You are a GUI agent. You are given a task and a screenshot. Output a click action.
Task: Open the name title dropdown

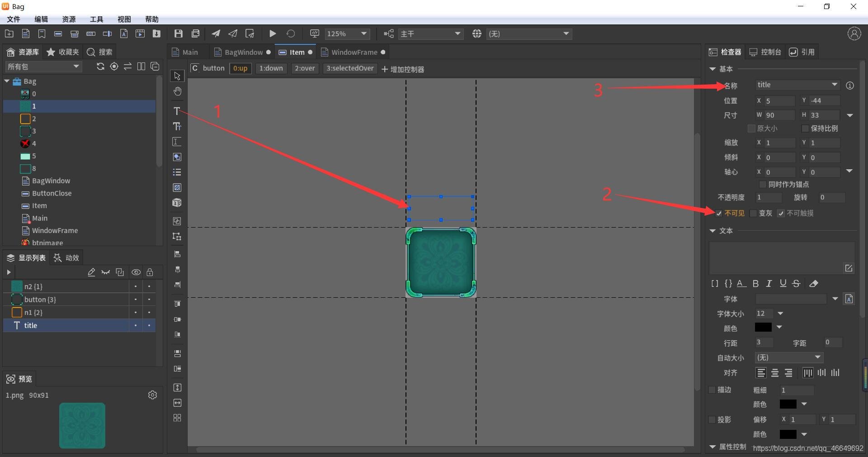click(835, 85)
